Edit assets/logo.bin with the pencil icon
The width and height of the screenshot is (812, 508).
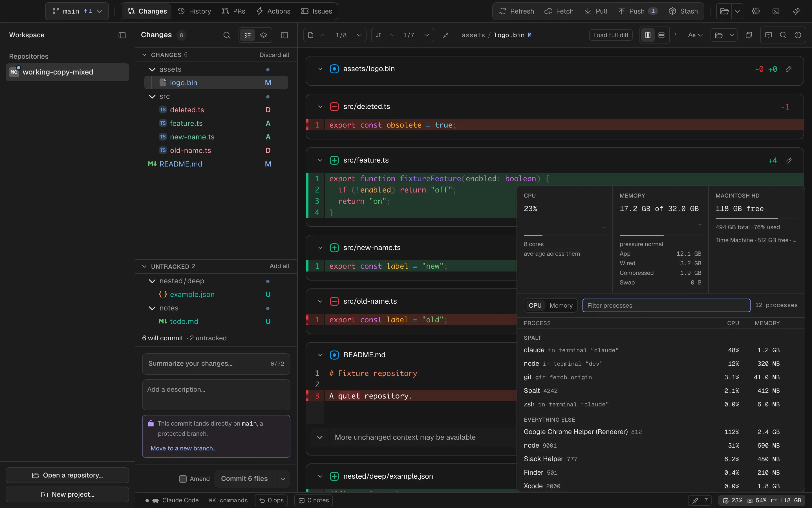tap(789, 69)
